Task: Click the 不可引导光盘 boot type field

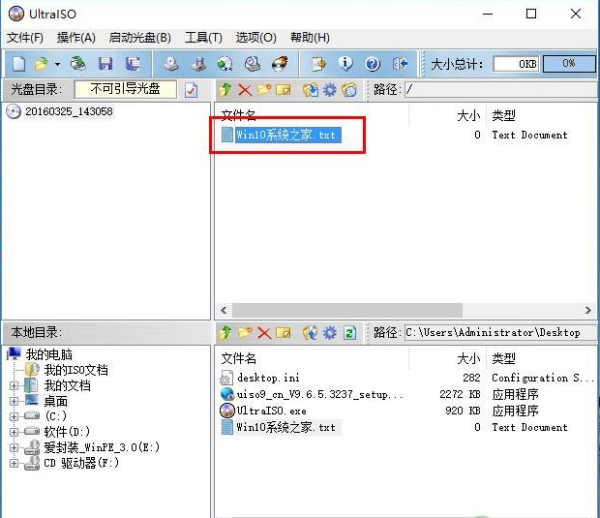Action: [125, 89]
